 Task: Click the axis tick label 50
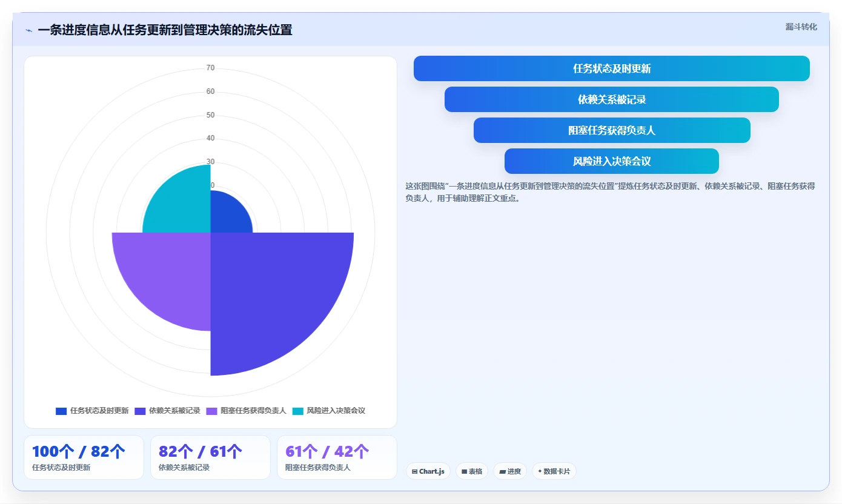[210, 115]
